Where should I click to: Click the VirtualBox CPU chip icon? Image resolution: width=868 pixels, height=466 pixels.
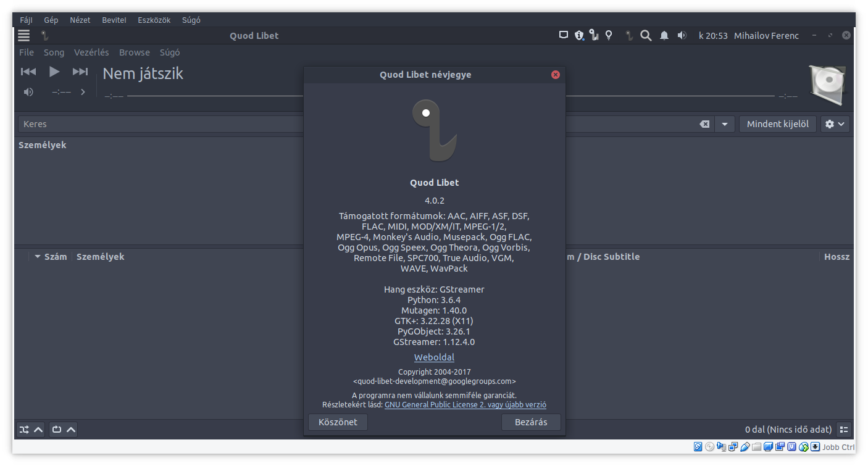[791, 447]
